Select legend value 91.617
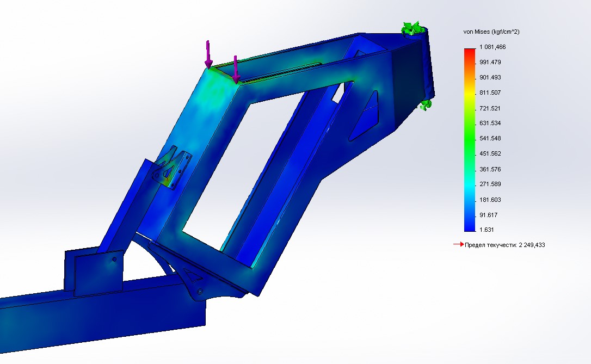This screenshot has width=591, height=364. (x=489, y=215)
